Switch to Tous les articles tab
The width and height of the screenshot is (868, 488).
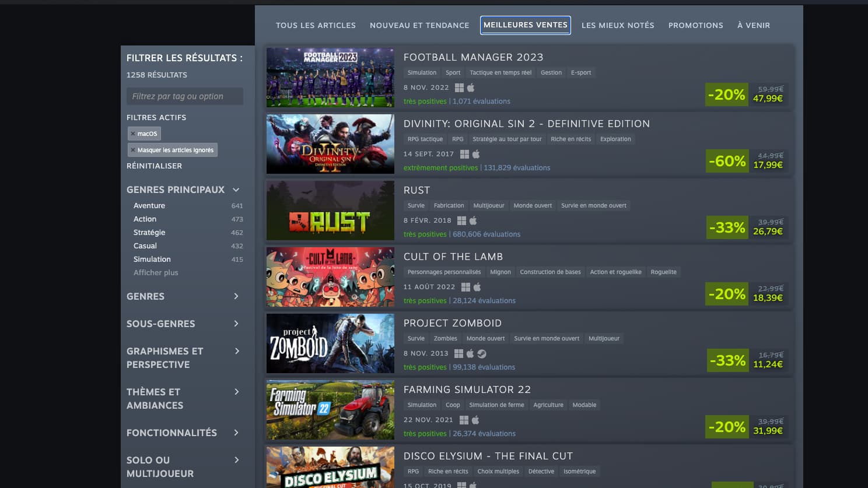tap(316, 25)
